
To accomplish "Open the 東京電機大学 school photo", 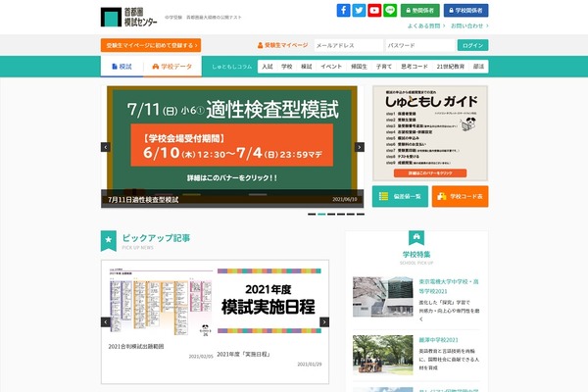I will 382,297.
